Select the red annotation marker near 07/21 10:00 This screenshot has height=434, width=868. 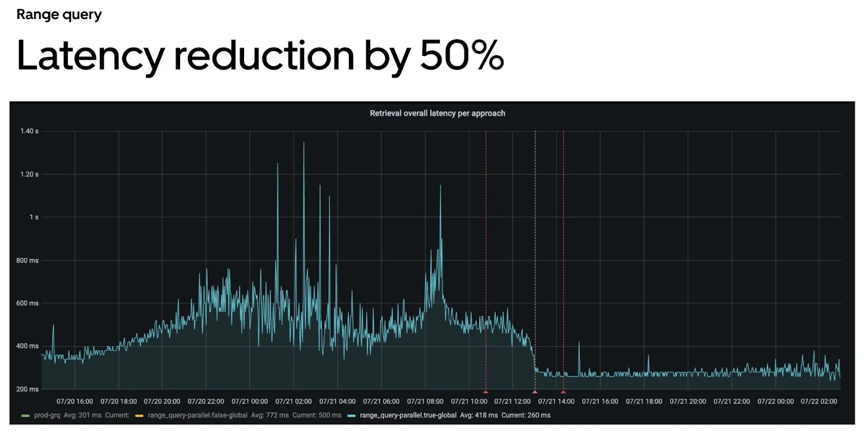[486, 391]
